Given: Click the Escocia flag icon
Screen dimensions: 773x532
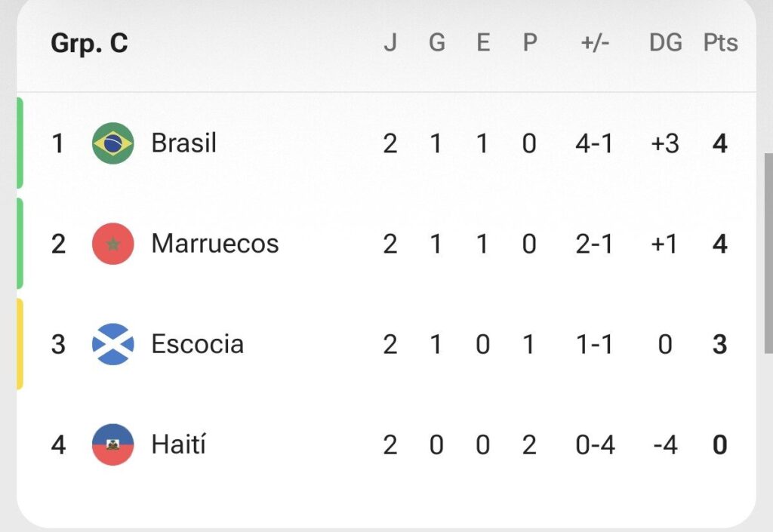Looking at the screenshot, I should point(113,344).
